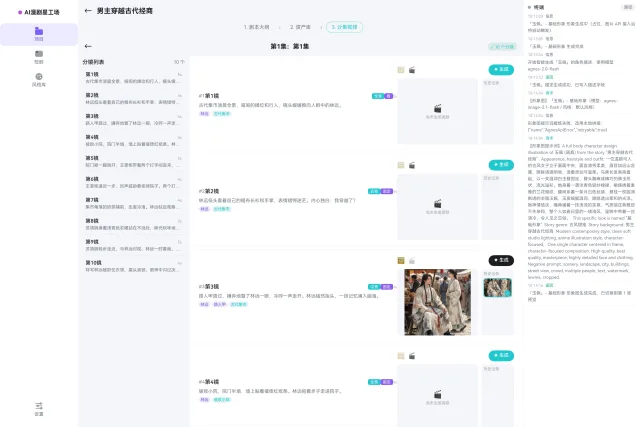
Task: Open shot type tags dropdown for 第4镜
Action: [380, 382]
